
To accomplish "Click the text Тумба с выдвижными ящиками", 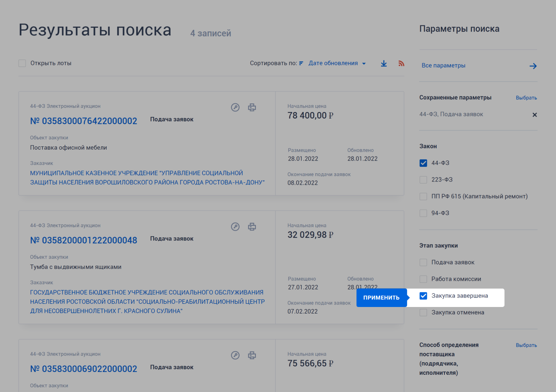I will click(x=76, y=267).
